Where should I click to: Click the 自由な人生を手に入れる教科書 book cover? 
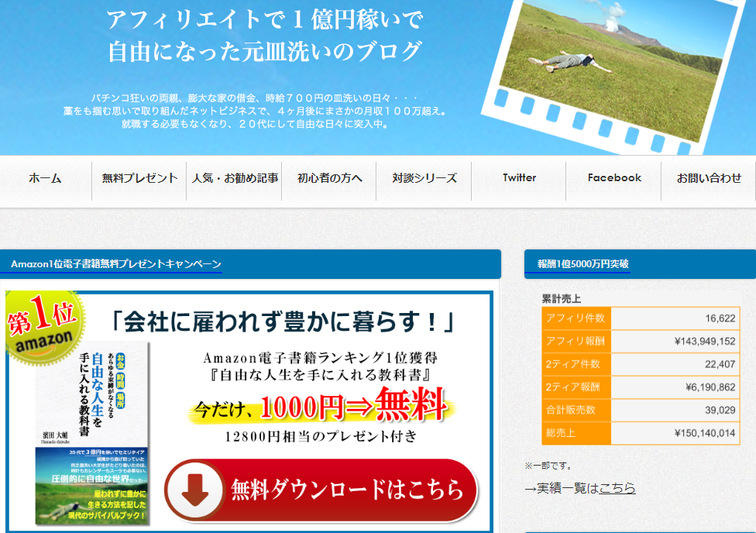point(92,433)
